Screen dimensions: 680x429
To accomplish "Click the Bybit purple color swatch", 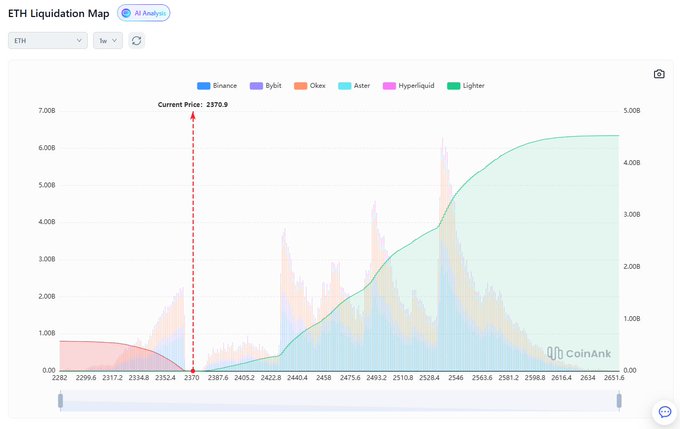I will point(256,85).
